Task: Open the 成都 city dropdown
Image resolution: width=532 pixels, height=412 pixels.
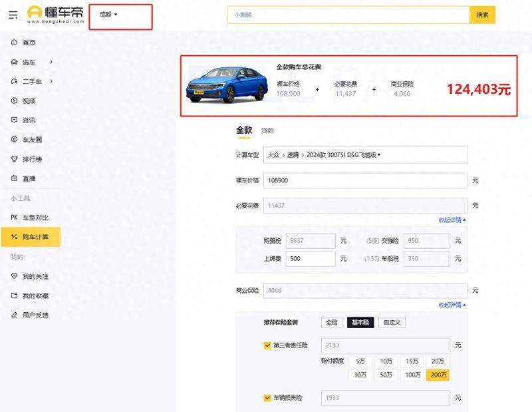Action: [x=108, y=15]
